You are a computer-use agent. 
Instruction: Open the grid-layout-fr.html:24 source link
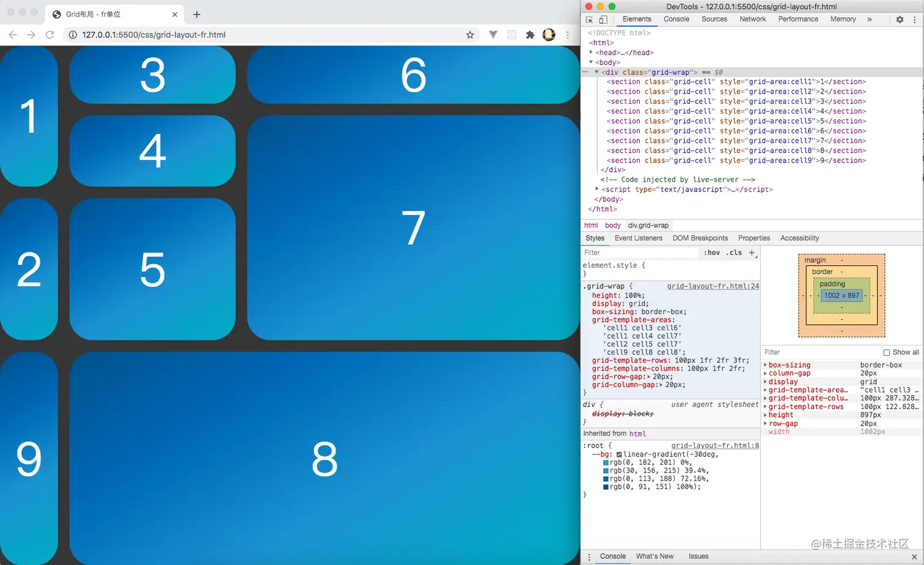(713, 286)
